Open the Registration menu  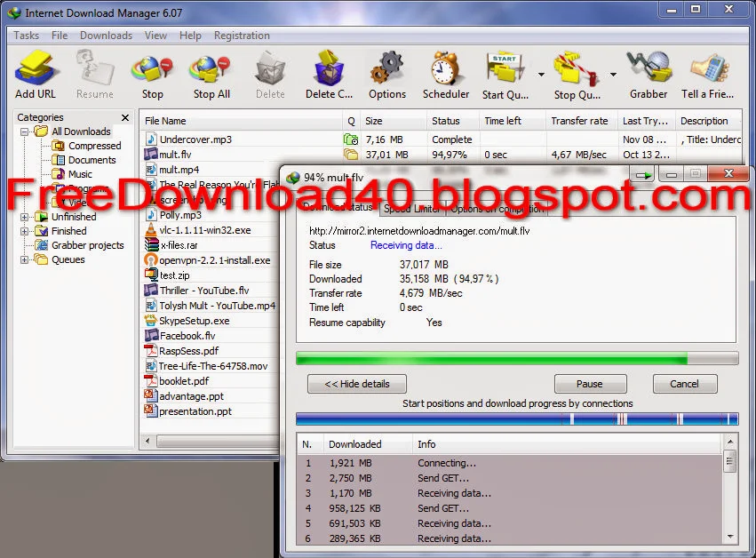tap(242, 36)
